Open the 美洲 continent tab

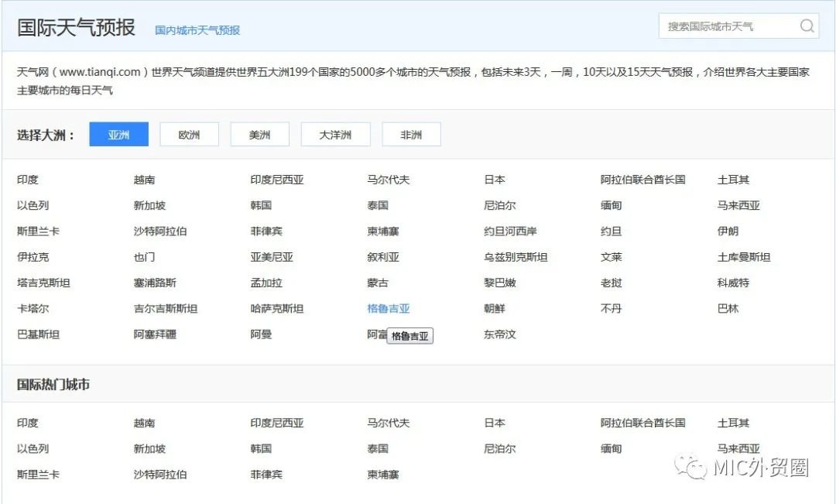(259, 133)
